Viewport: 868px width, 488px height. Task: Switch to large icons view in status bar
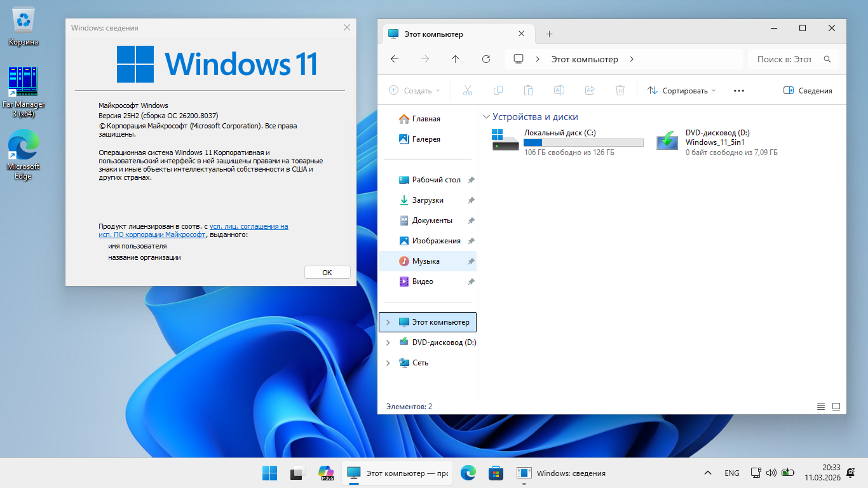pos(836,407)
